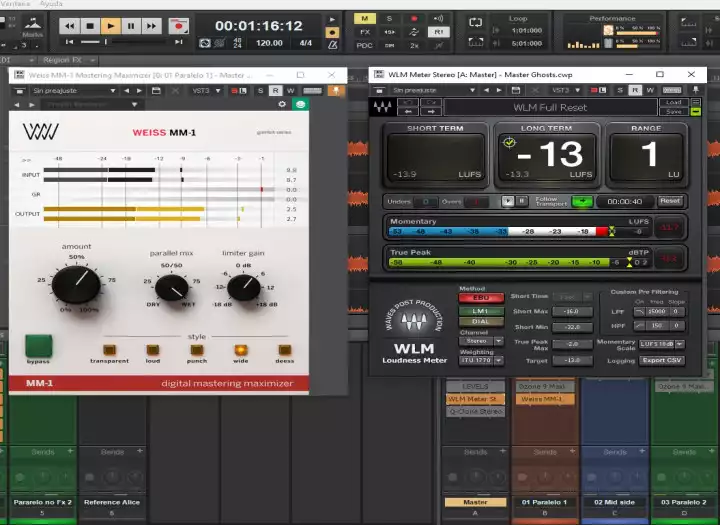Click the Fast Forward transport button

coord(152,26)
